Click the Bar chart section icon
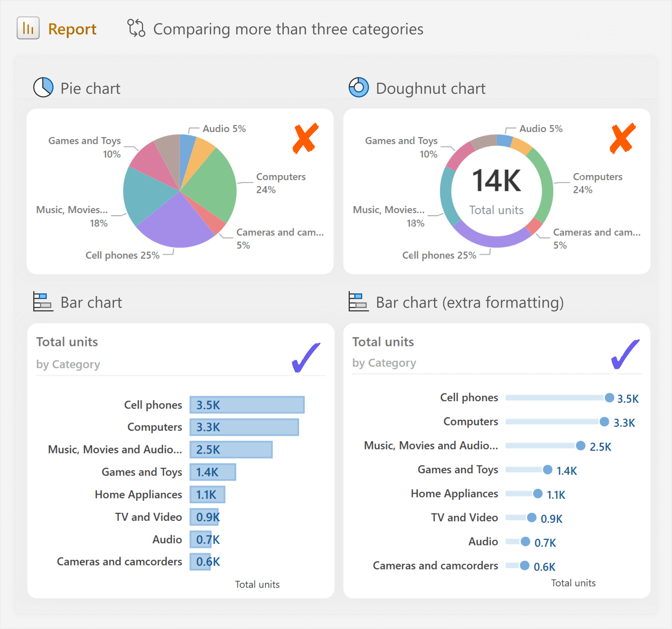Image resolution: width=672 pixels, height=629 pixels. pos(43,302)
